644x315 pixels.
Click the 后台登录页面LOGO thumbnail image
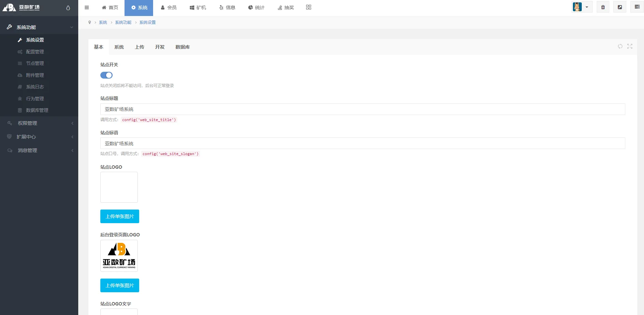(119, 256)
